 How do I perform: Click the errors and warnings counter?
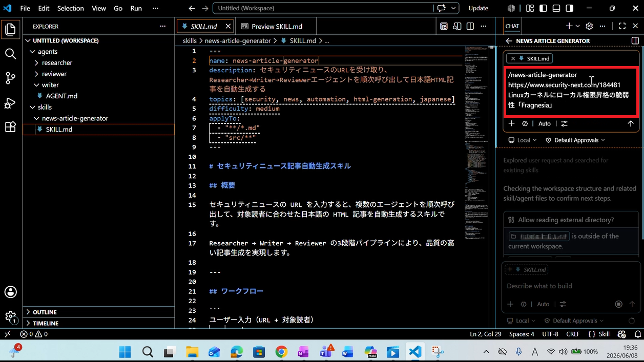(x=34, y=334)
